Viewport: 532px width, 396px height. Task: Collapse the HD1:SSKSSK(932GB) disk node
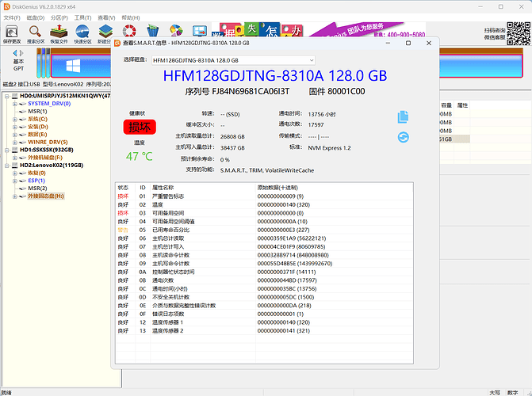pos(7,150)
